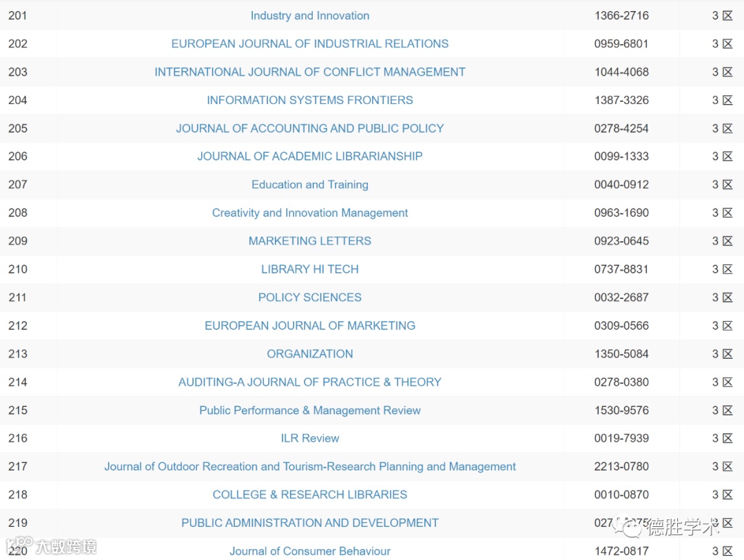Open Journal of Academic Librarianship link

click(x=310, y=156)
